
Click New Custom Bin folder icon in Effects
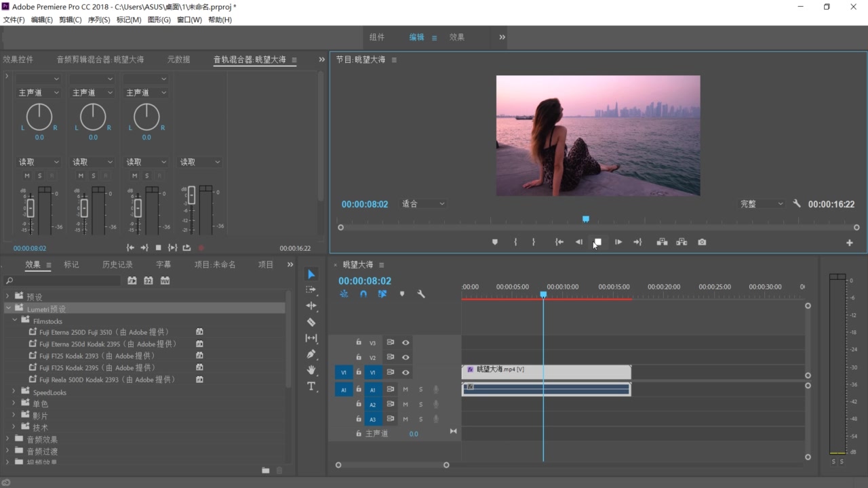[x=266, y=470]
